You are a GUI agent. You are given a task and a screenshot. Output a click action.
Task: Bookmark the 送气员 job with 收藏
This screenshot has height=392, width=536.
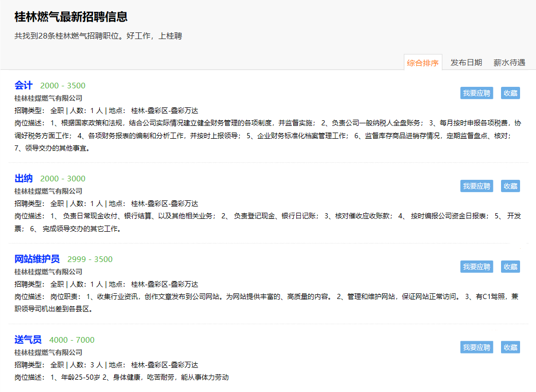[x=510, y=347]
